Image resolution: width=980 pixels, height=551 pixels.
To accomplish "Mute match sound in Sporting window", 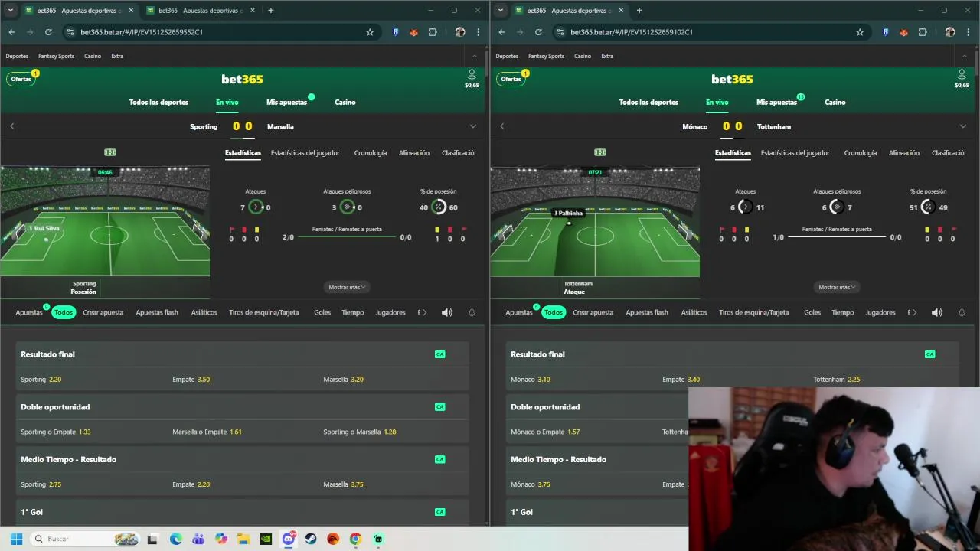I will [447, 312].
